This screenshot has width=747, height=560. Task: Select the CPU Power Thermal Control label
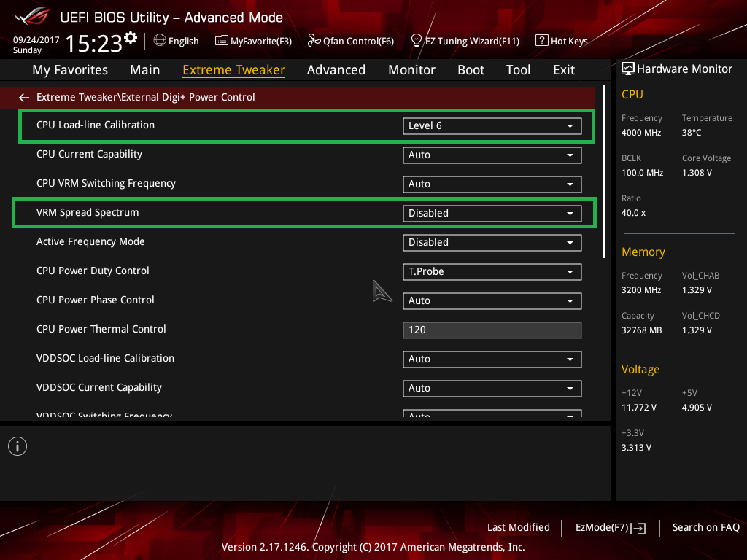[x=101, y=329]
